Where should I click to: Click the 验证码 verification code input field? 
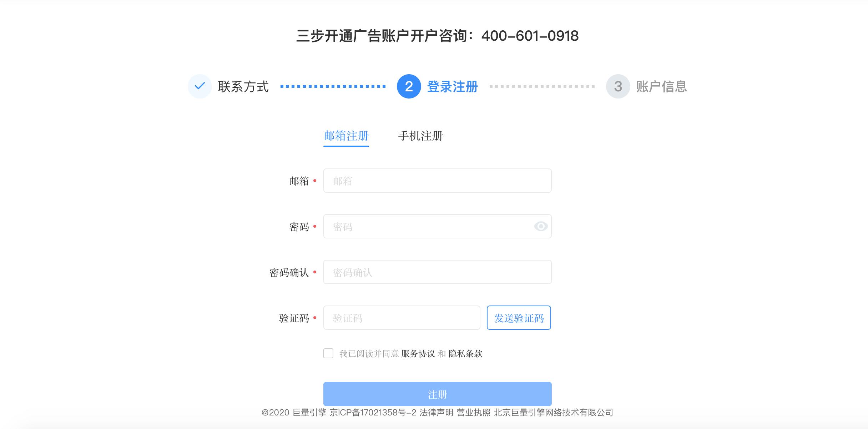[x=401, y=318]
